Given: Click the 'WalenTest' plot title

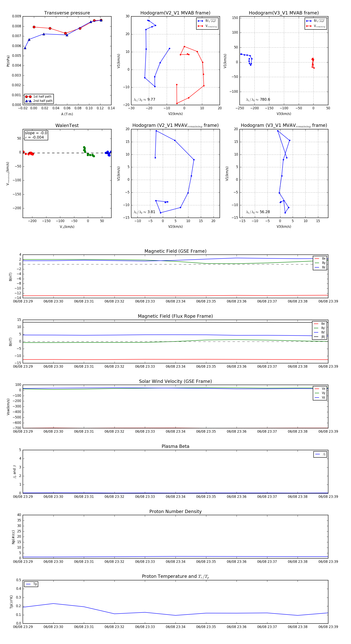Looking at the screenshot, I should point(67,125).
